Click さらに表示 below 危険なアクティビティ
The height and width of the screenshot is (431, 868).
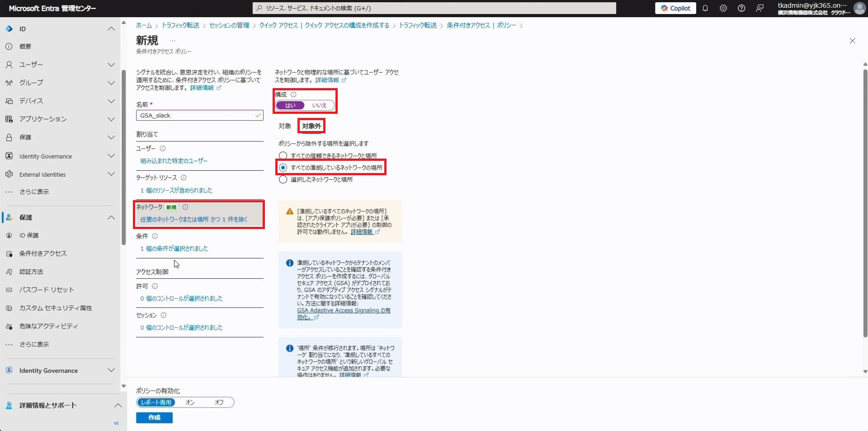tap(34, 344)
